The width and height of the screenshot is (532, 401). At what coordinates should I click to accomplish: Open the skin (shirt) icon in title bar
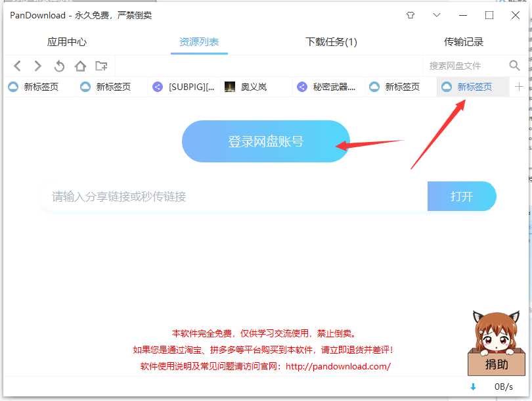coord(410,15)
